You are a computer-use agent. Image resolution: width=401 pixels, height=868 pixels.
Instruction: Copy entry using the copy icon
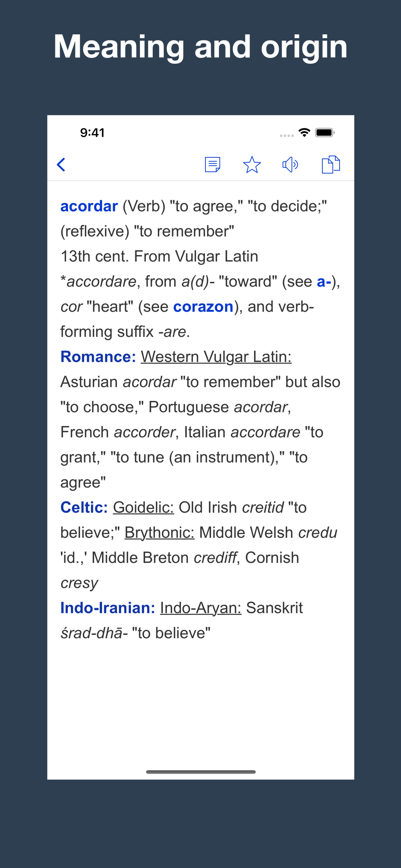point(331,165)
